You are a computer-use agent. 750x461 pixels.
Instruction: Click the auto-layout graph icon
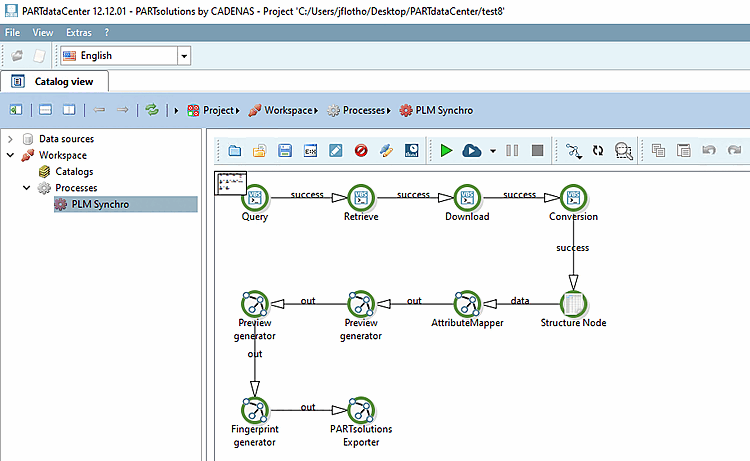coord(574,151)
